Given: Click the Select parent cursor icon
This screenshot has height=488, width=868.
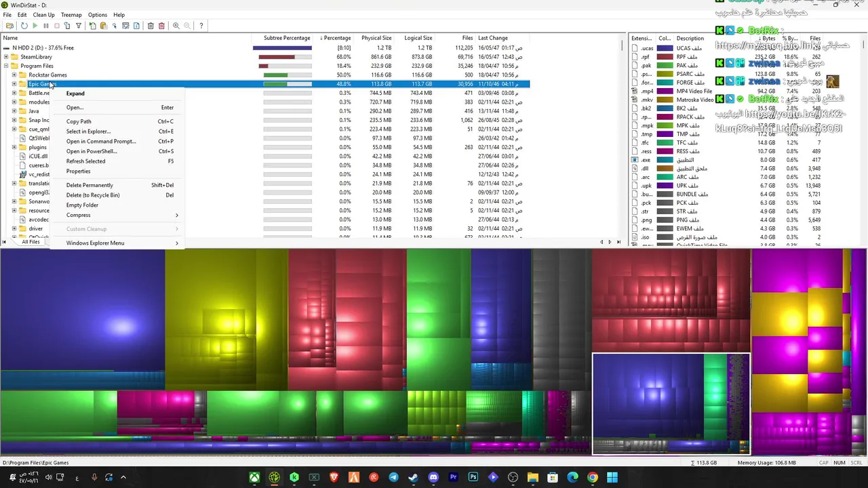Looking at the screenshot, I should 115,26.
